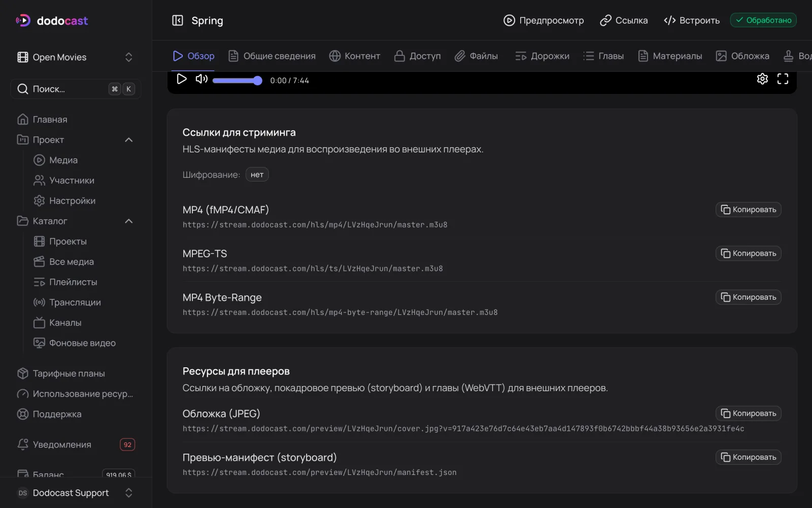This screenshot has width=812, height=508.
Task: Open Dodocast Support account switcher
Action: (x=76, y=493)
